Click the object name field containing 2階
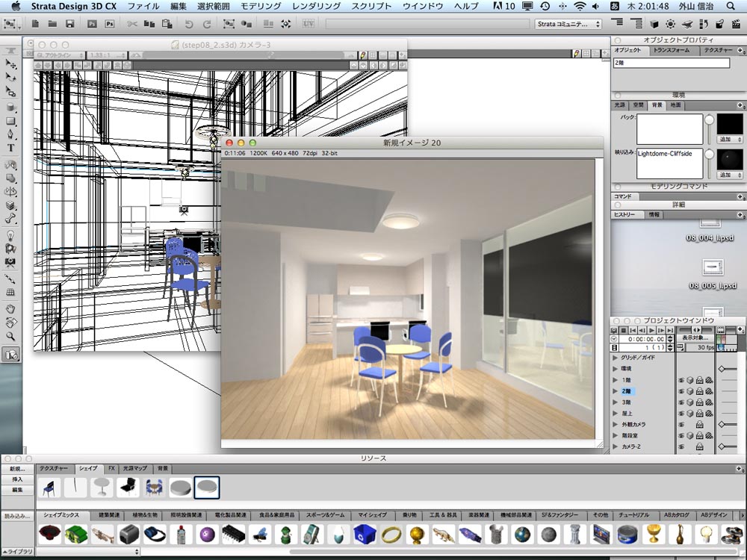The width and height of the screenshot is (747, 560). (x=672, y=63)
